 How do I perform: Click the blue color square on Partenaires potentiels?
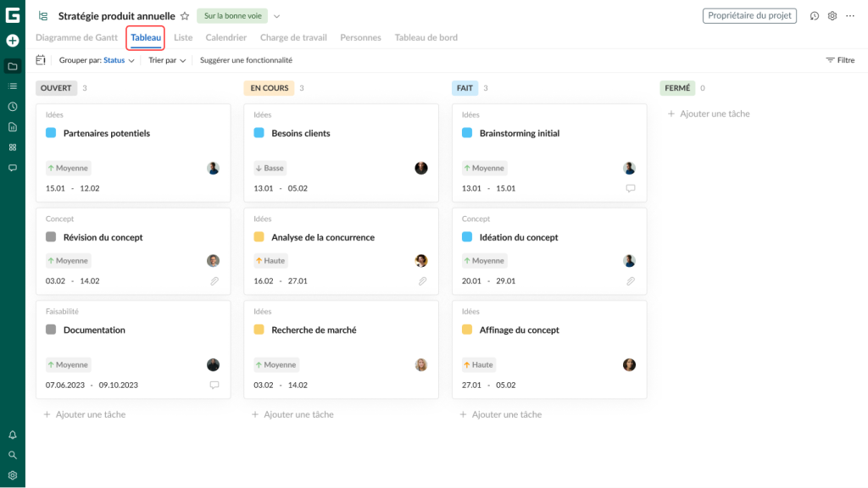click(x=51, y=133)
